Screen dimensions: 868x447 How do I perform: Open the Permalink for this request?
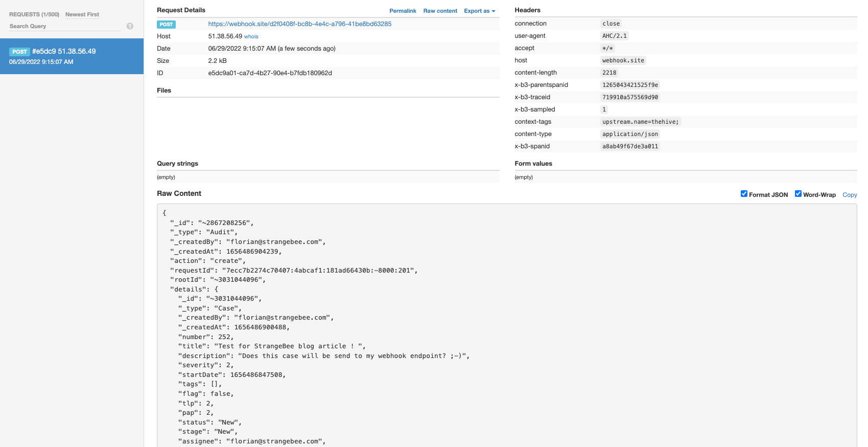point(403,11)
